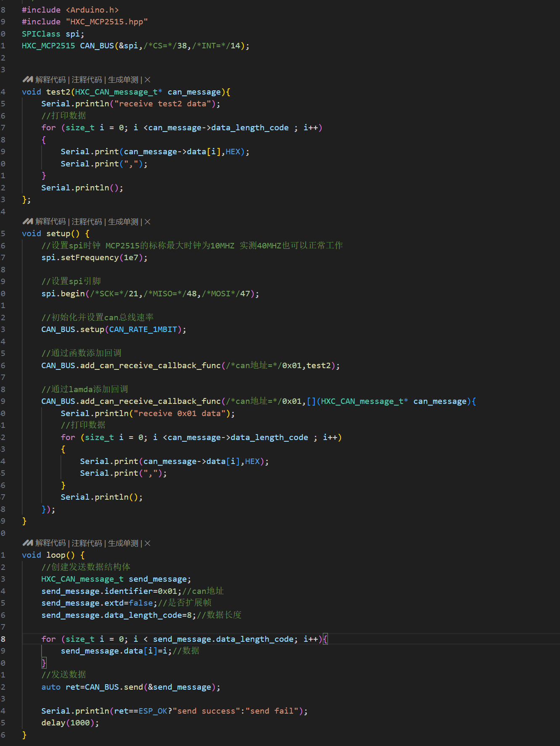560x746 pixels.
Task: Choose 生成单测 above the setup function
Action: (123, 222)
